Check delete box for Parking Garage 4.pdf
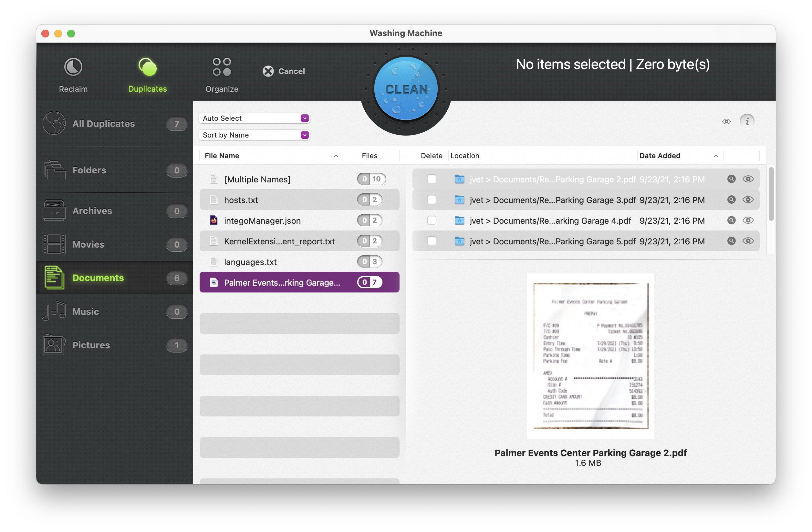 click(x=432, y=220)
